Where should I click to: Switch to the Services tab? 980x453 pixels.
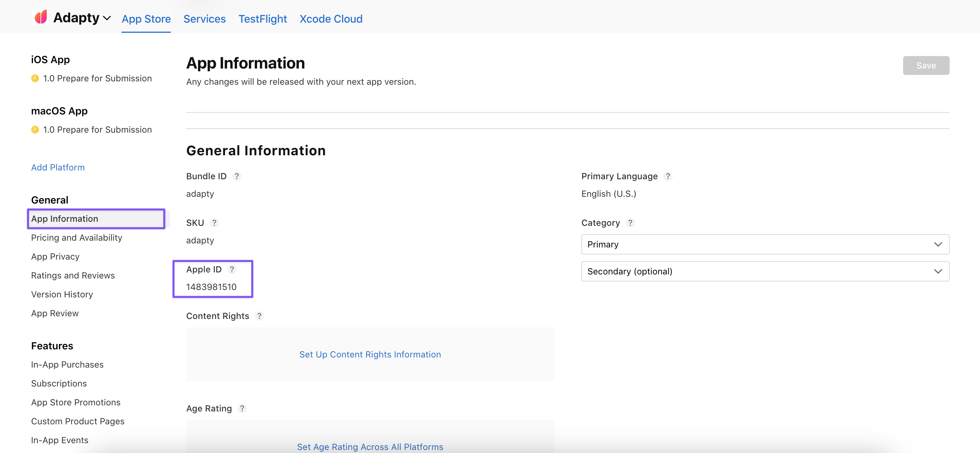click(204, 19)
